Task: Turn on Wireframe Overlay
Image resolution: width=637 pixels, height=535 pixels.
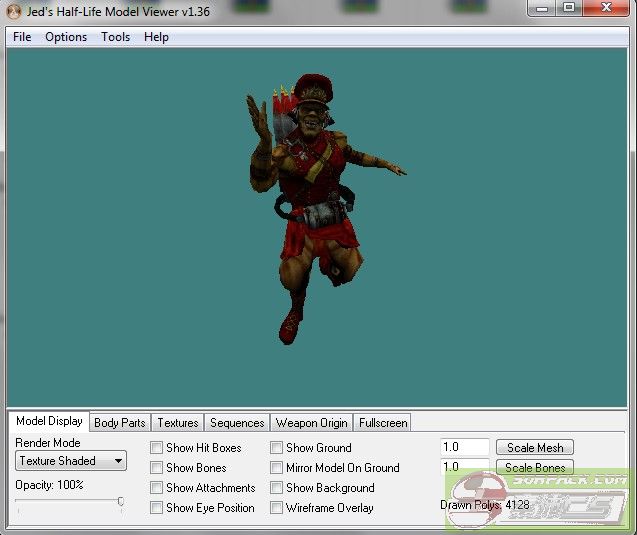Action: (x=277, y=508)
